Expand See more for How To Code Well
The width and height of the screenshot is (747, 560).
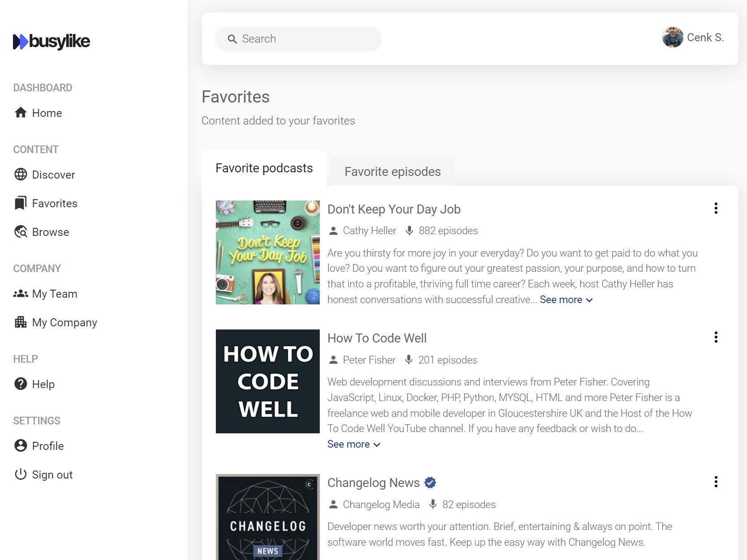[x=348, y=444]
